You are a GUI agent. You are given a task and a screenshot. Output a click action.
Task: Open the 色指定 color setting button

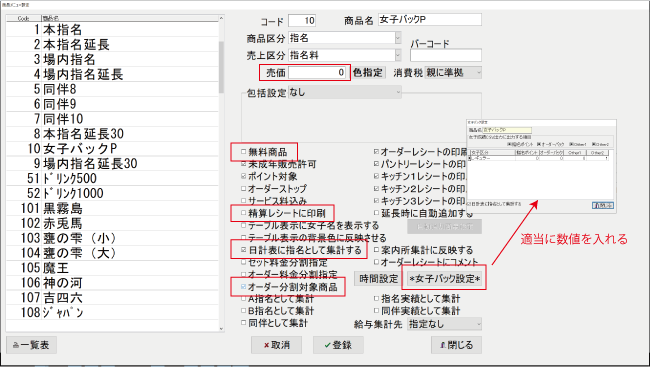tap(368, 73)
